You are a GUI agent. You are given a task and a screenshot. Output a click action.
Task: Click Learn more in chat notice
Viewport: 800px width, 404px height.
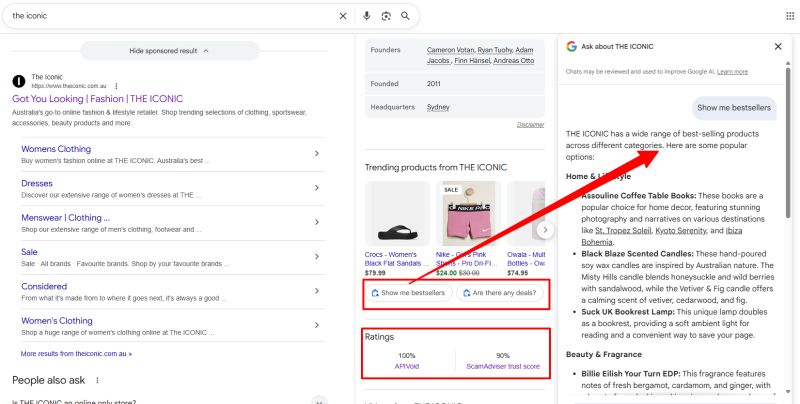click(732, 72)
